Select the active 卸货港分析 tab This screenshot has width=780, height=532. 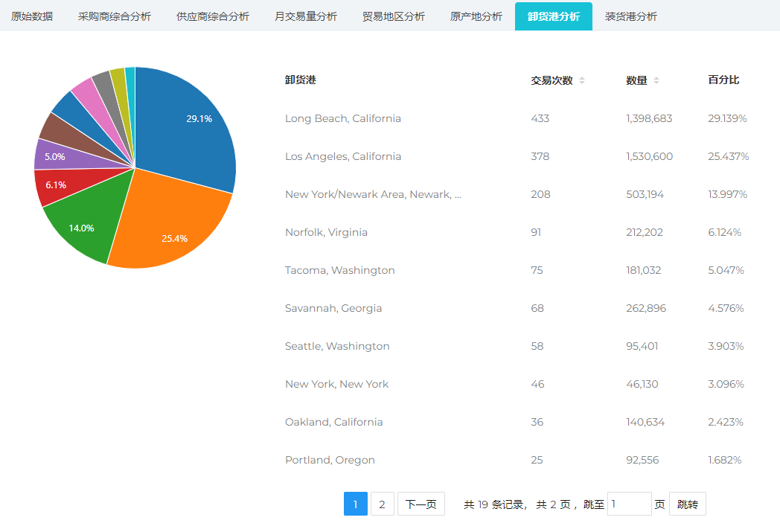[x=554, y=16]
